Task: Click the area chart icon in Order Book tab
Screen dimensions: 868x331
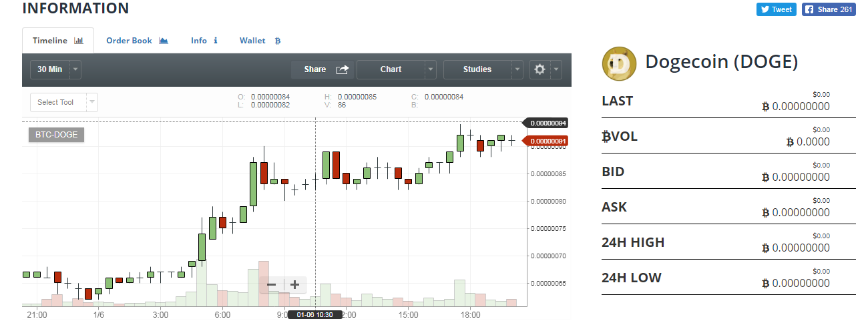Action: pyautogui.click(x=164, y=41)
